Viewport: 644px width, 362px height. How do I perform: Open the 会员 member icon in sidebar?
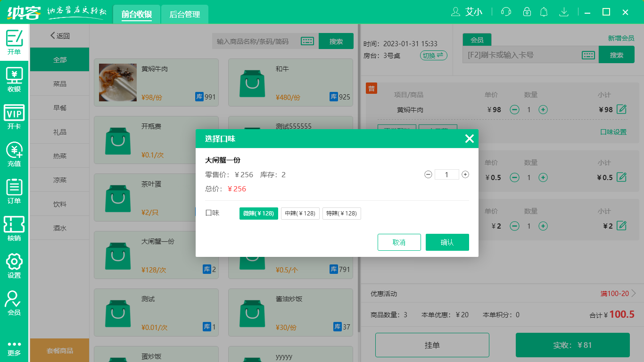tap(14, 303)
